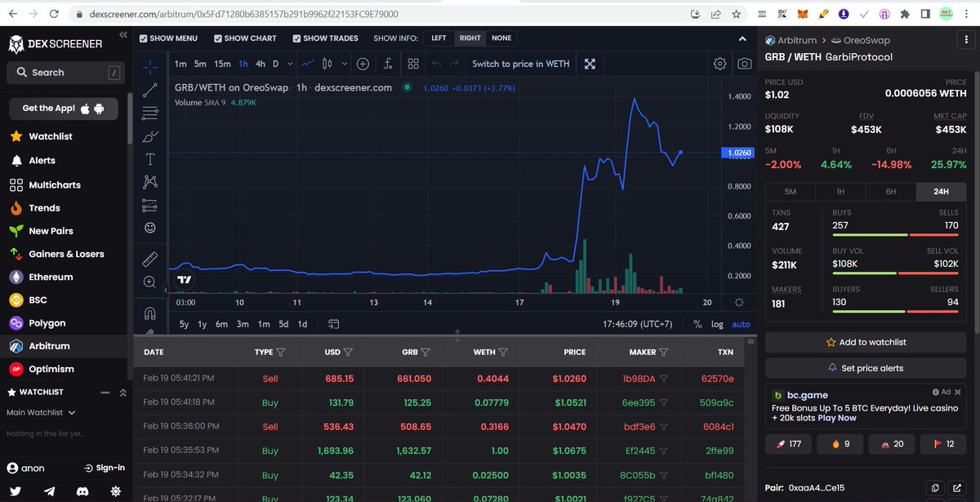The width and height of the screenshot is (980, 502).
Task: Select the candlestick chart style
Action: [x=327, y=64]
